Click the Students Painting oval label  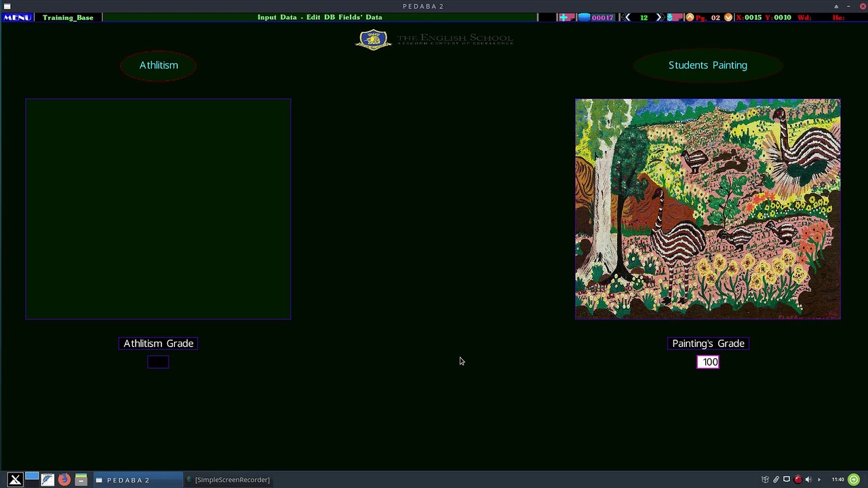[x=708, y=66]
